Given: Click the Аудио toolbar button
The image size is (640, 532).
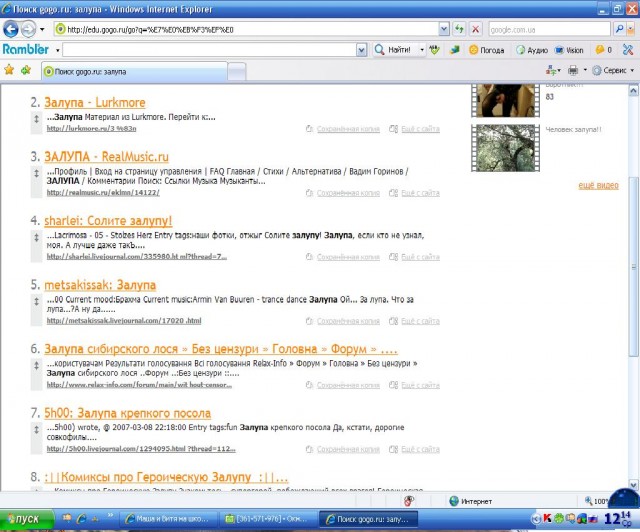Looking at the screenshot, I should point(532,50).
